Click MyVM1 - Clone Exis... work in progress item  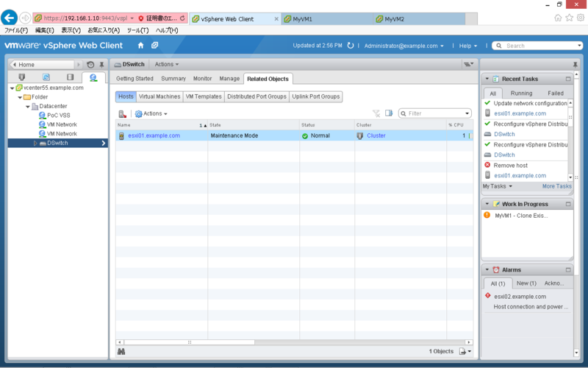point(521,216)
